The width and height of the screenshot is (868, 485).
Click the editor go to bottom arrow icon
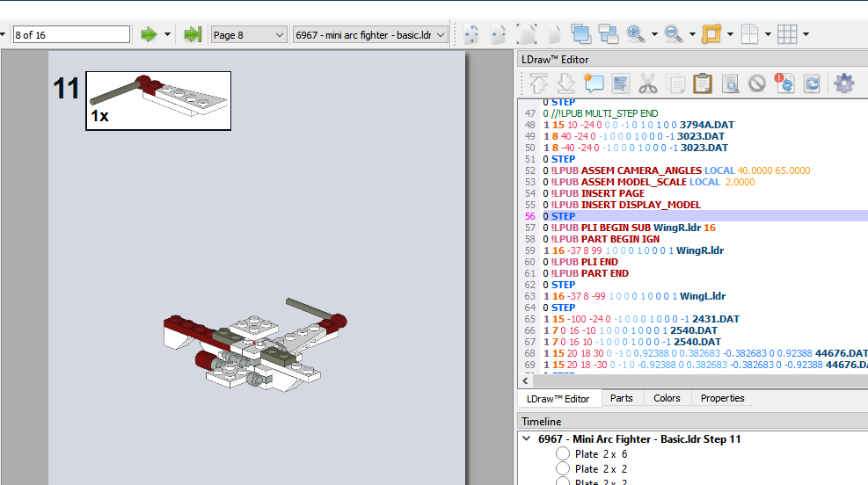tap(565, 83)
